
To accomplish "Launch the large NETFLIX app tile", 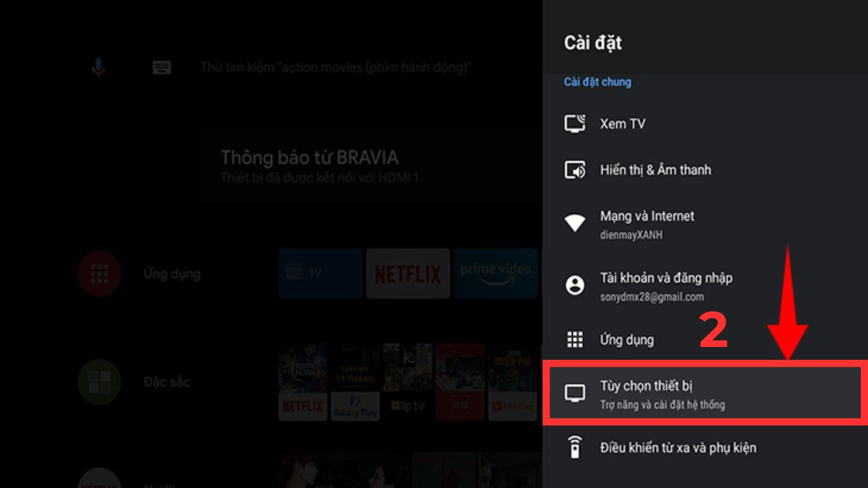I will [x=408, y=273].
